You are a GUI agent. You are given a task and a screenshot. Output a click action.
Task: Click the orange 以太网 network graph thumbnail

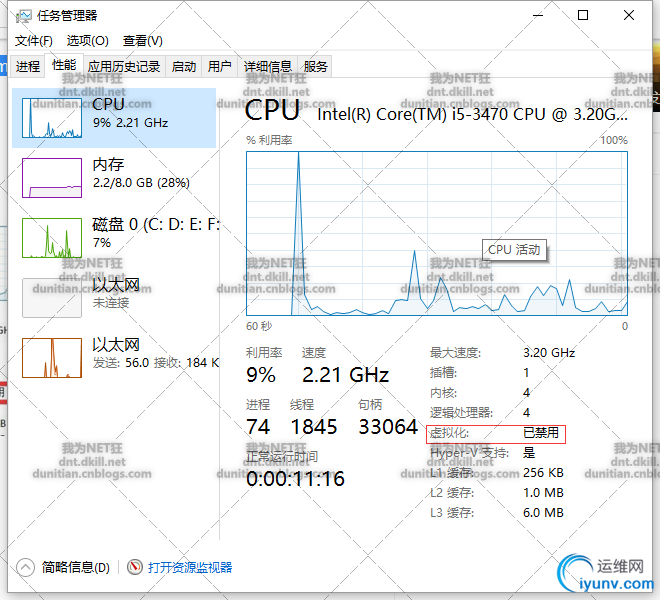(52, 358)
